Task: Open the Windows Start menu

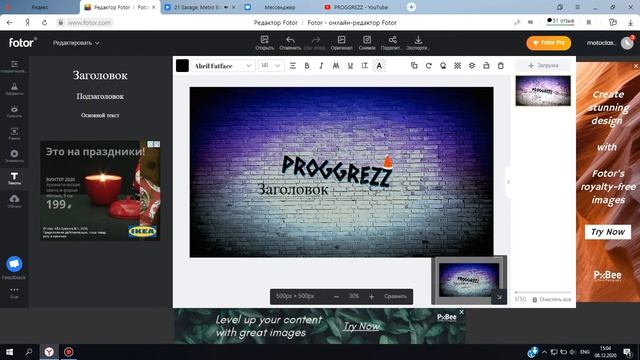Action: (x=9, y=352)
